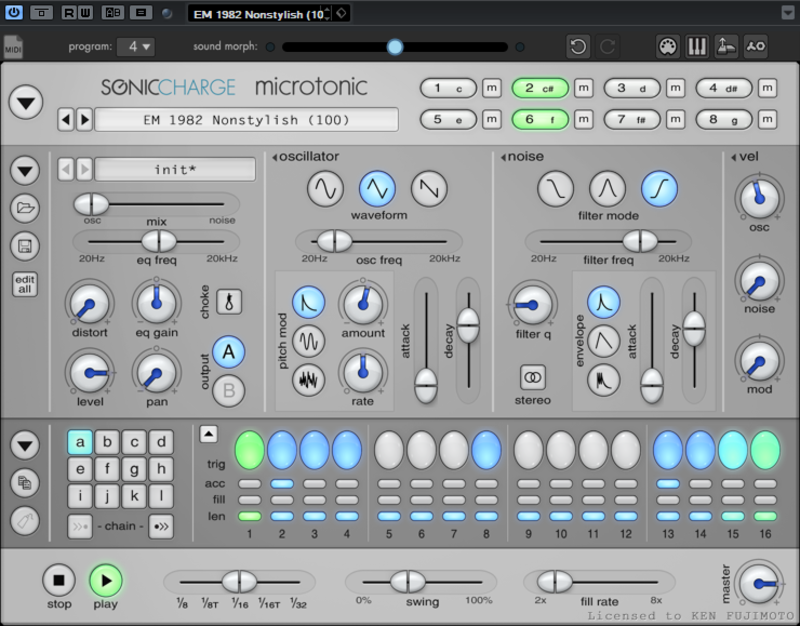Screen dimensions: 800x626
Task: Choose high-pass noise filter mode
Action: (659, 189)
